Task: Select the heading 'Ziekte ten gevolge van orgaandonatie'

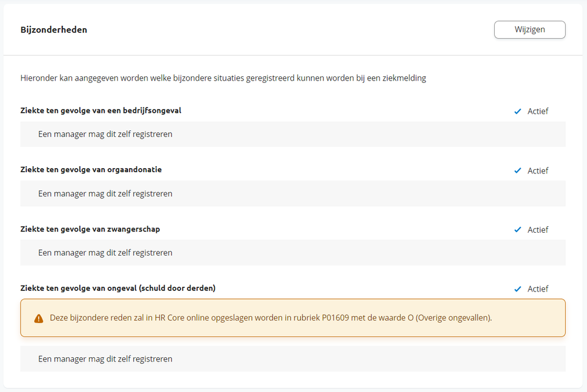Action: 91,170
